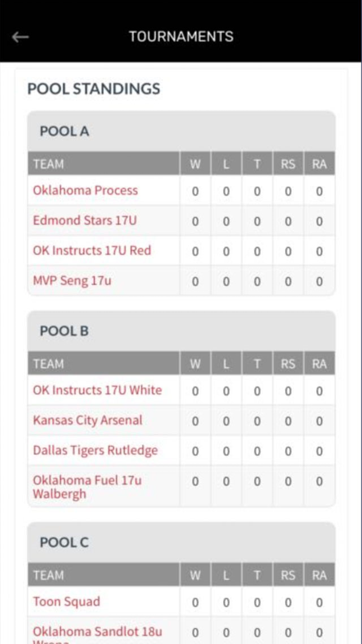Click the TEAM column header in Pool A
The image size is (362, 644).
[x=49, y=164]
